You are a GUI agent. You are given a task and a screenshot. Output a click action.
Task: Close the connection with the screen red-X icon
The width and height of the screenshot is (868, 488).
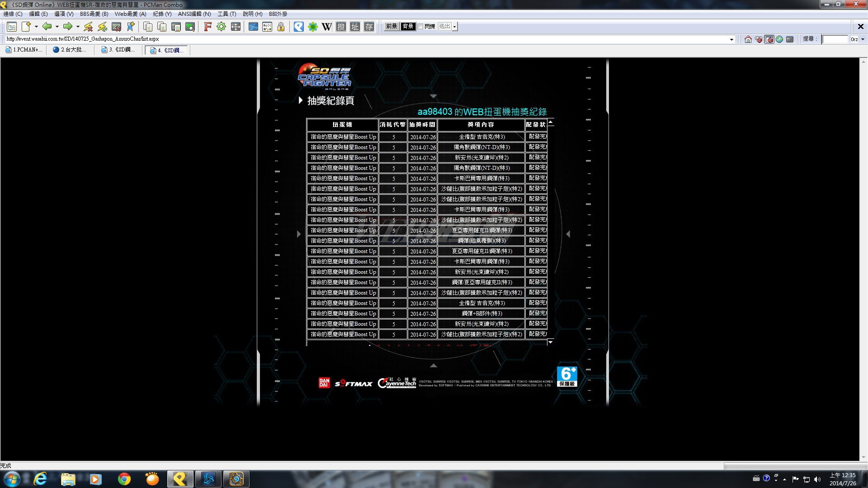click(116, 27)
